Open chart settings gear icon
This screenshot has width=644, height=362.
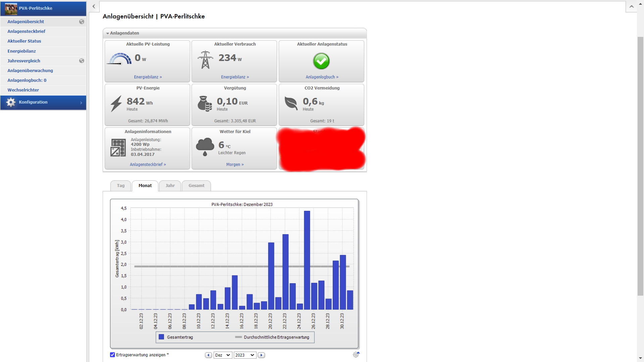(356, 355)
